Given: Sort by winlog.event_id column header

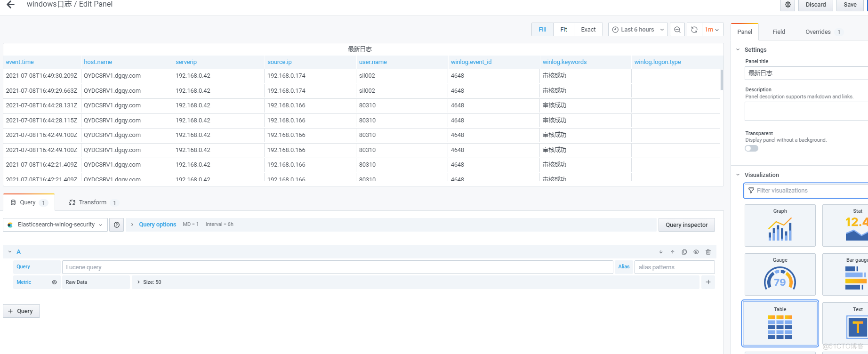Looking at the screenshot, I should pyautogui.click(x=471, y=62).
